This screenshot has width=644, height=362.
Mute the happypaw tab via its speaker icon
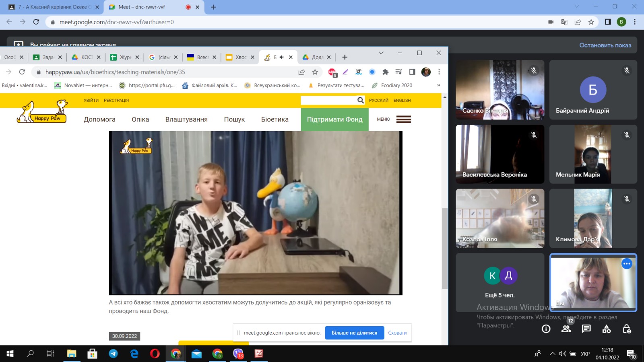click(x=281, y=57)
